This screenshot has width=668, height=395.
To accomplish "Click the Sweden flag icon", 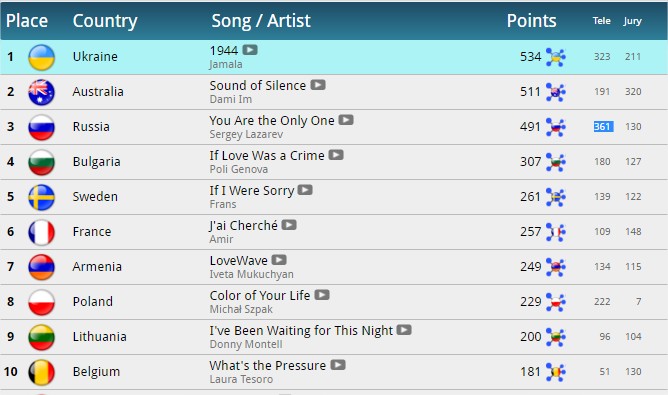I will (41, 197).
